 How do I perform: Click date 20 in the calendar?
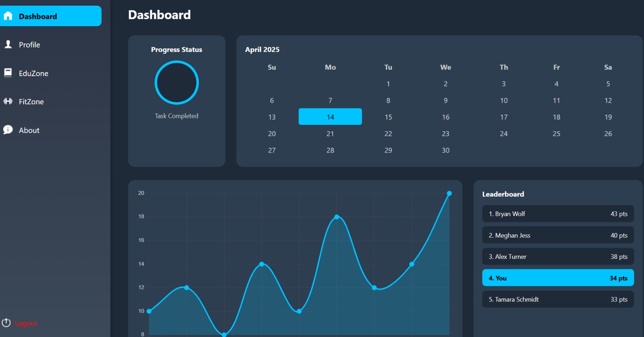pos(272,133)
